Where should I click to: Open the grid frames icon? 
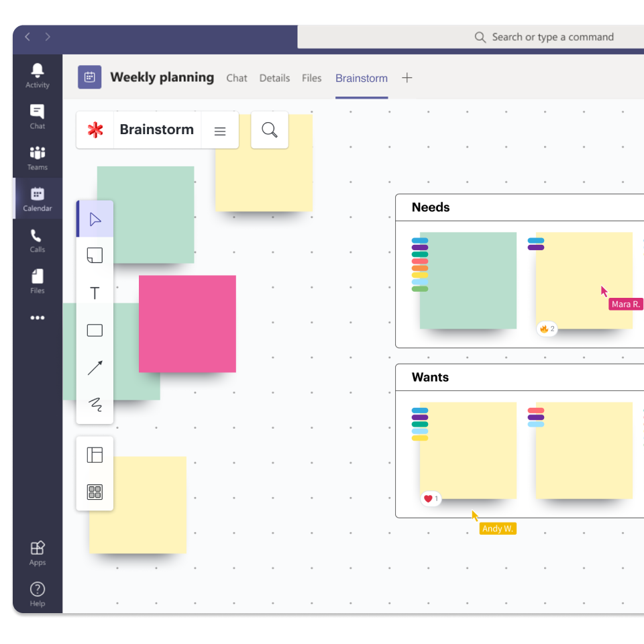[95, 492]
